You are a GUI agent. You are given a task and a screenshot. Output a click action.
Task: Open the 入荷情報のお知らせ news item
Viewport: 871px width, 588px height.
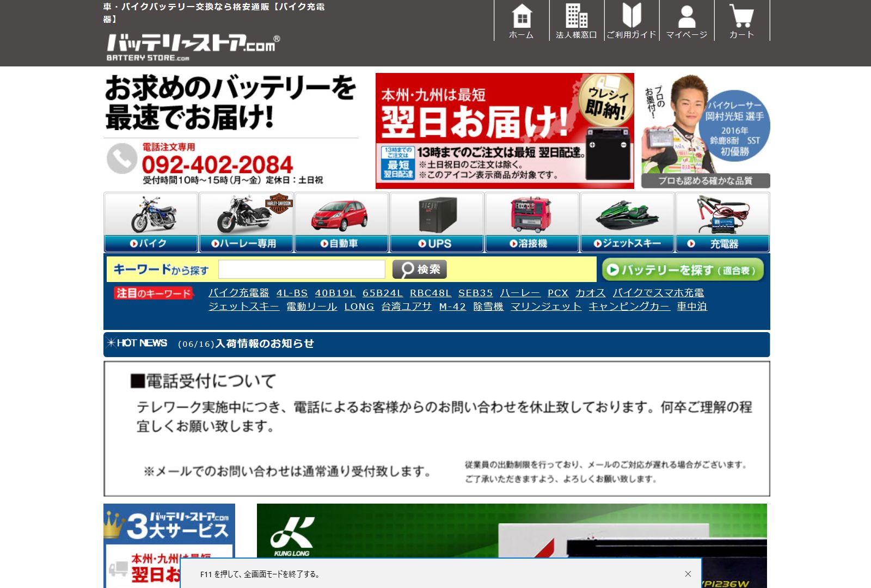[265, 344]
